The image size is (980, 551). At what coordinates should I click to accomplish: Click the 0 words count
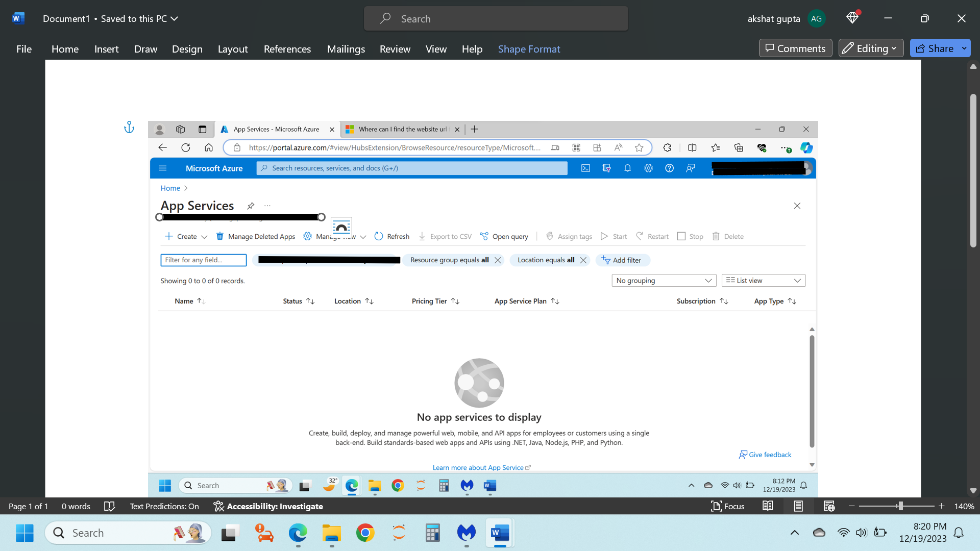pyautogui.click(x=76, y=506)
